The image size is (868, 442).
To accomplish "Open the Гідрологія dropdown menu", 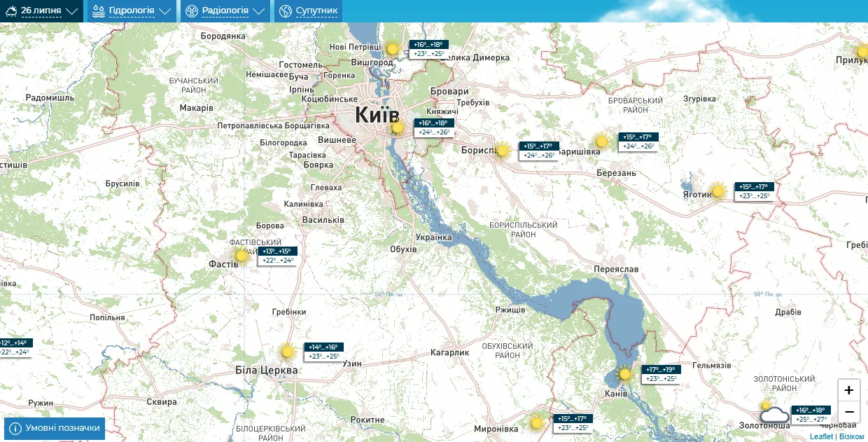I will [x=131, y=11].
